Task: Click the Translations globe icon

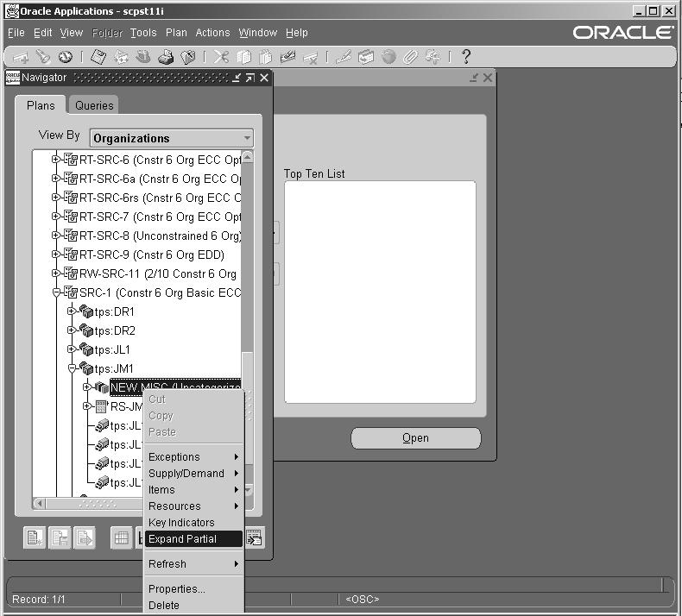Action: pyautogui.click(x=388, y=57)
